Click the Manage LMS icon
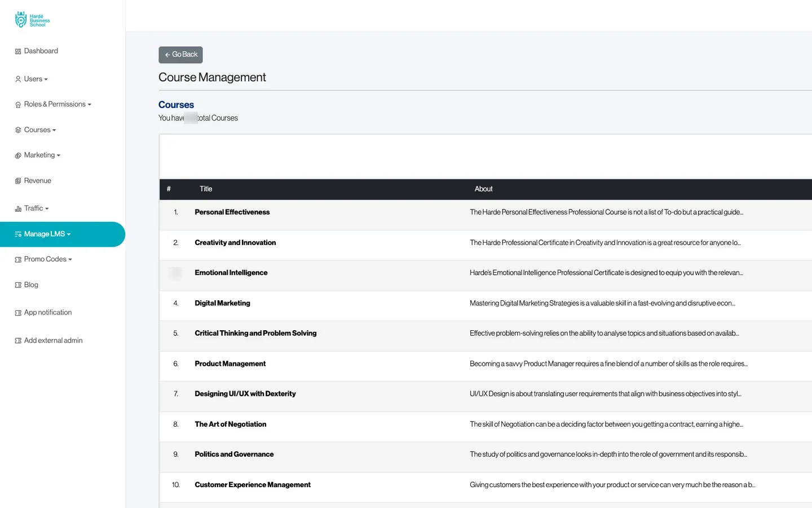812x508 pixels. [18, 234]
